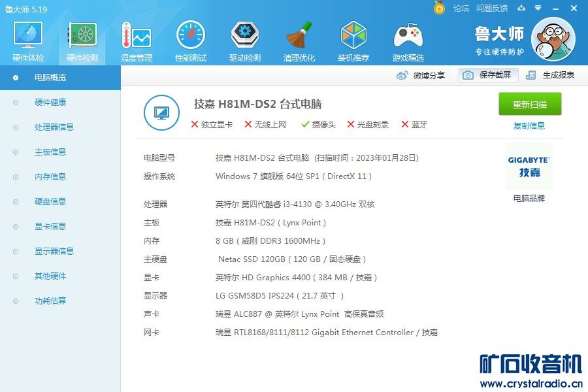
Task: Click the gold medal icon in title bar
Action: (x=439, y=7)
